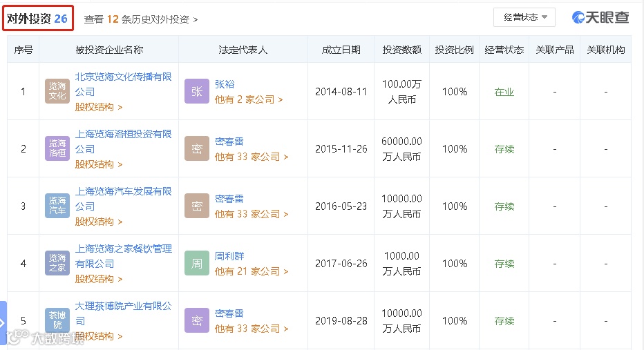Screen dimensions: 644x350
Task: Select the date 2017-06-26
Action: tap(341, 264)
